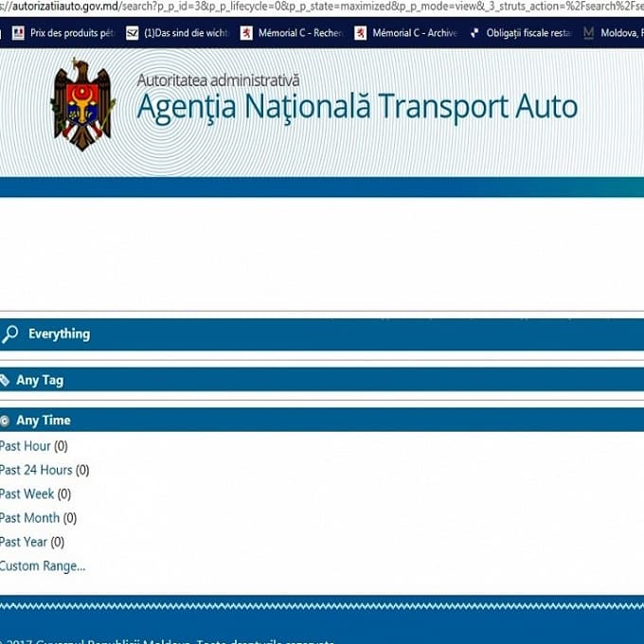644x644 pixels.
Task: Click the Moldova coat of arms logo
Action: click(x=83, y=103)
